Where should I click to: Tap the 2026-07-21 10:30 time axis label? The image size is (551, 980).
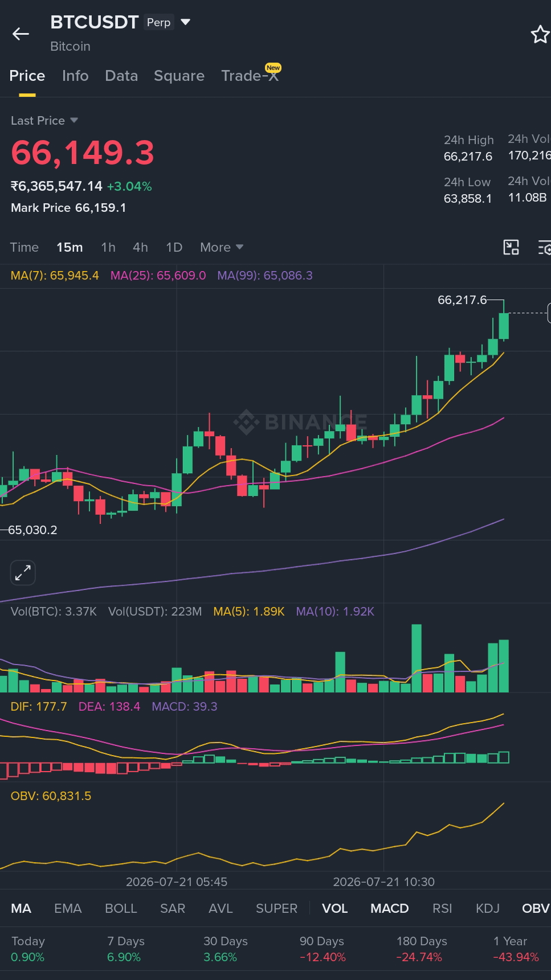[x=383, y=882]
